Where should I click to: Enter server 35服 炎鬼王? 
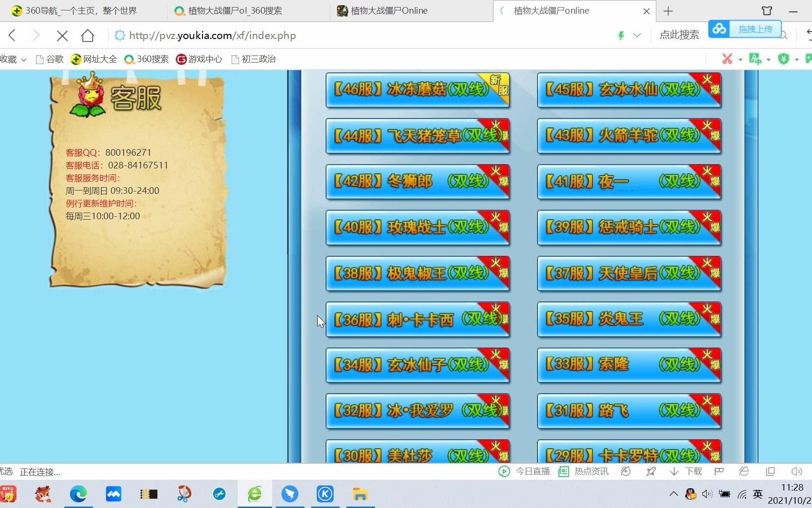(x=629, y=319)
